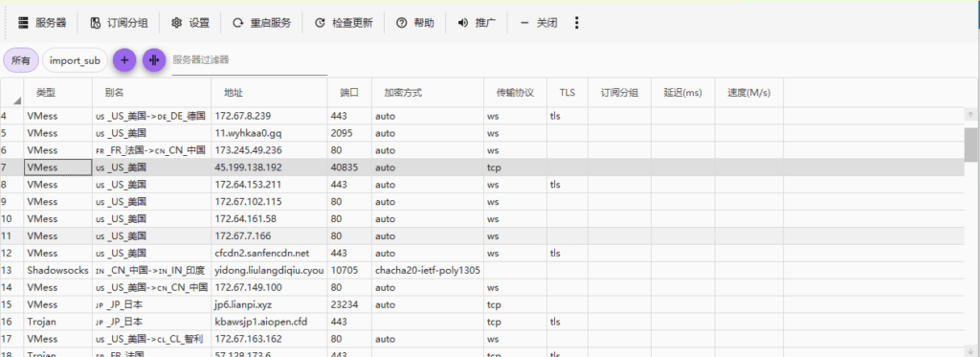Sort by the 类型 column header
Image resolution: width=980 pixels, height=357 pixels.
(x=58, y=93)
